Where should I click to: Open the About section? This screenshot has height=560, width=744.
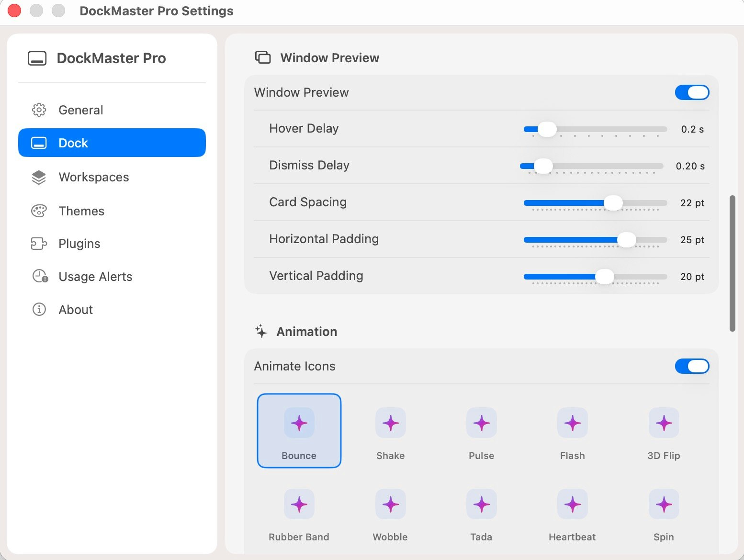coord(75,309)
